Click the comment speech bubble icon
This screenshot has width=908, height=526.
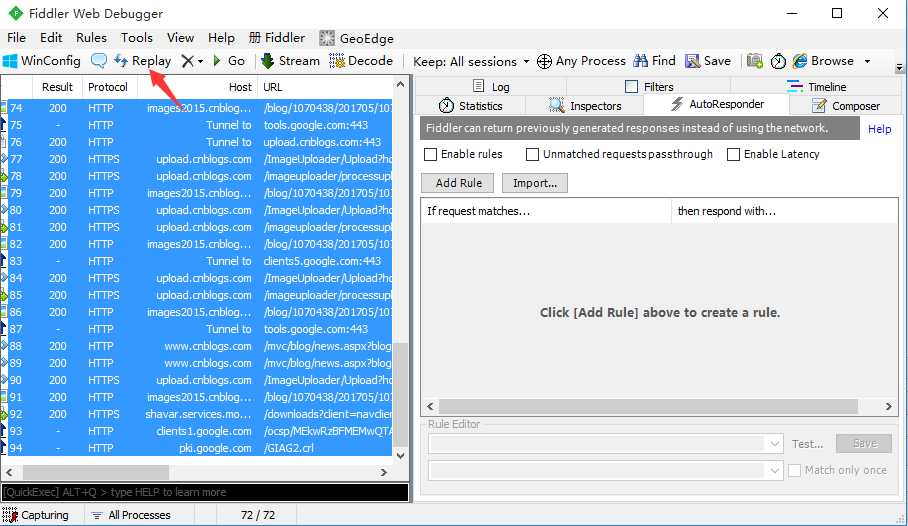[99, 61]
